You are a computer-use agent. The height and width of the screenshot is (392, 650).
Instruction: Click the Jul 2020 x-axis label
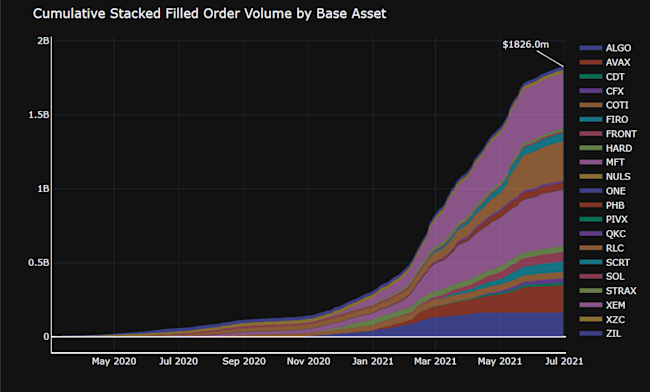pyautogui.click(x=178, y=361)
